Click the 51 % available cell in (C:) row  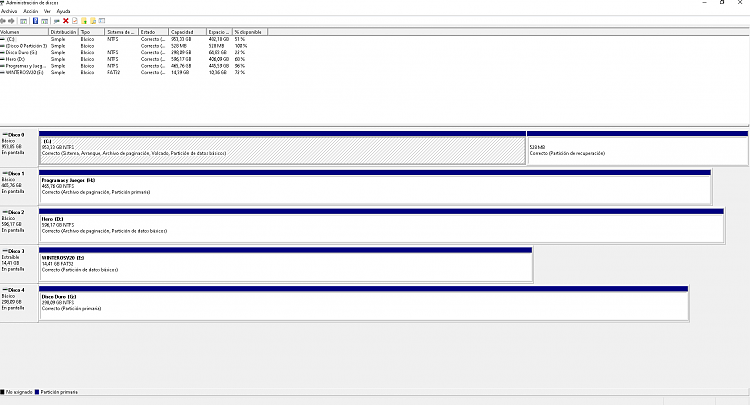[x=240, y=39]
